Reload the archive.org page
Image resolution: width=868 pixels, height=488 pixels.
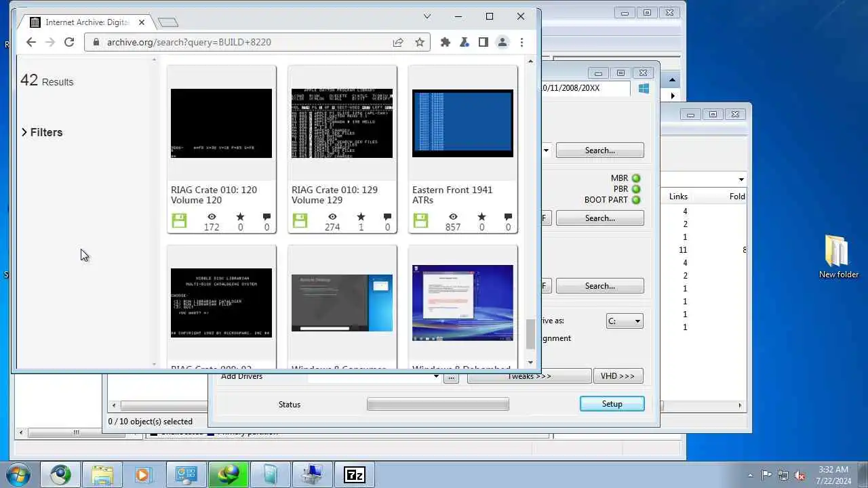[x=68, y=42]
